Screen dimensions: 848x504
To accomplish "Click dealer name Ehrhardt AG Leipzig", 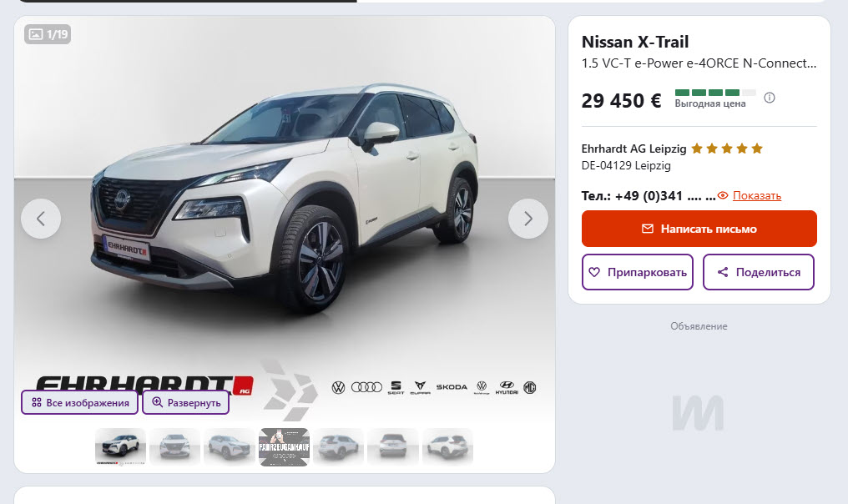I will tap(633, 149).
